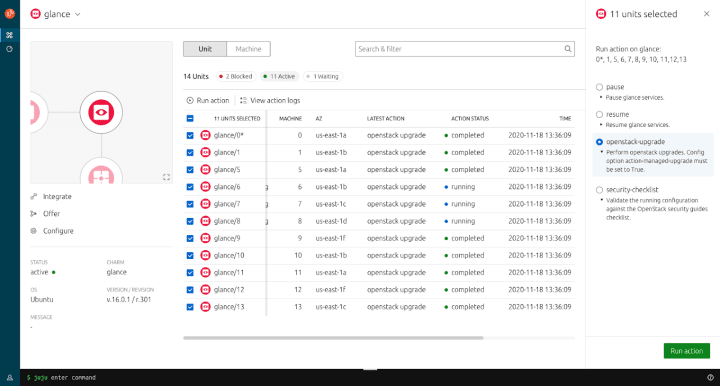
Task: Filter by 2 Blocked status chip
Action: coord(236,76)
